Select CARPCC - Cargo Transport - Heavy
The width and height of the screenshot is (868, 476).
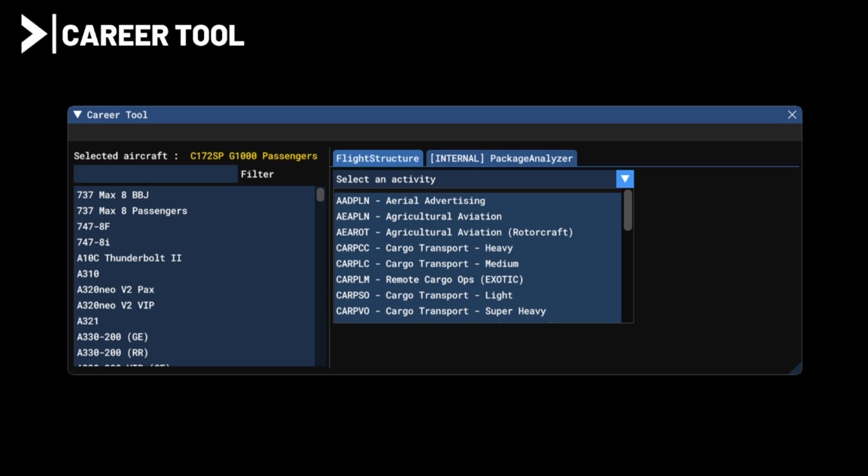tap(424, 248)
